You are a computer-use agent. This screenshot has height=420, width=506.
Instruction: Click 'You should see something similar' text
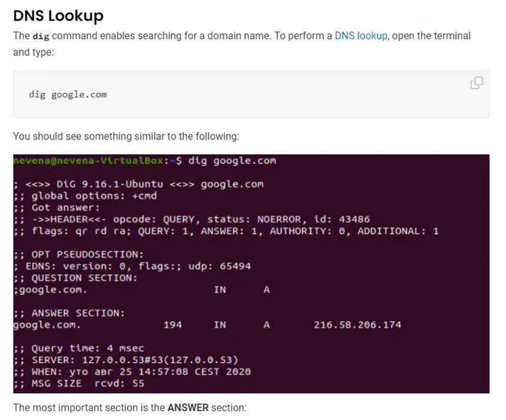tap(126, 136)
